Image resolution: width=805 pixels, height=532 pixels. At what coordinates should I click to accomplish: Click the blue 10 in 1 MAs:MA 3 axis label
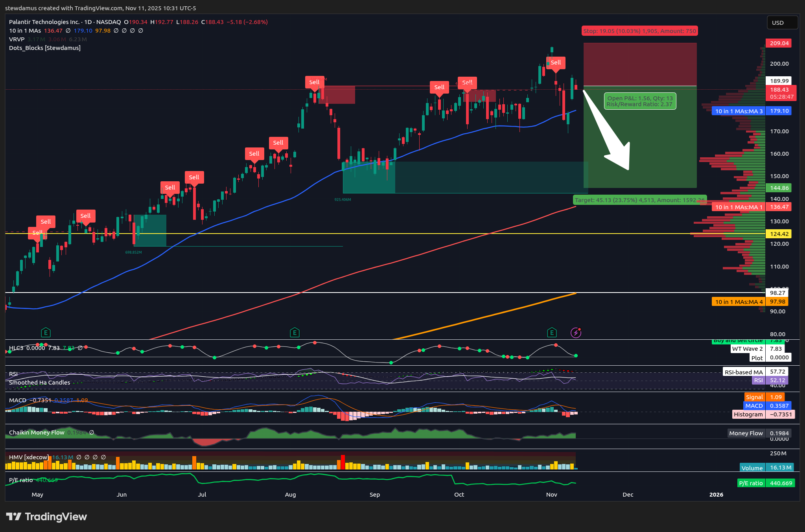pyautogui.click(x=738, y=111)
